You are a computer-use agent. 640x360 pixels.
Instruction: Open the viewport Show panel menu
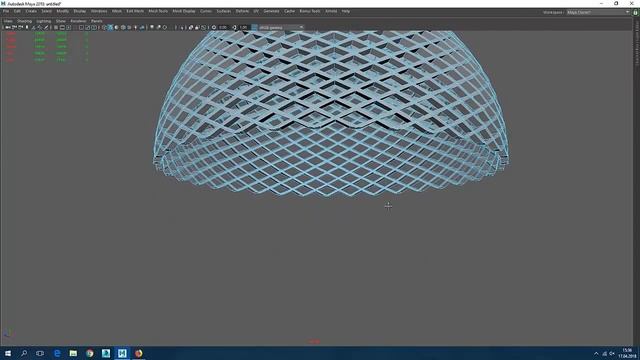click(x=60, y=21)
